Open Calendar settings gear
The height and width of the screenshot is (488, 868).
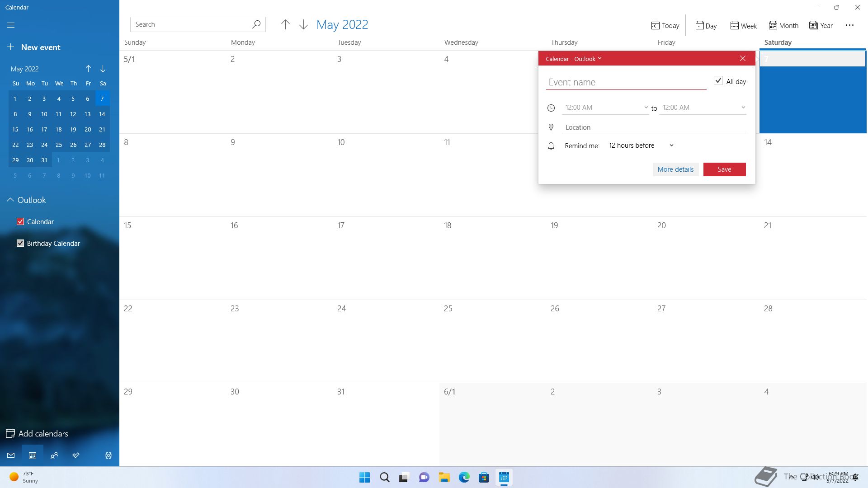pos(108,455)
